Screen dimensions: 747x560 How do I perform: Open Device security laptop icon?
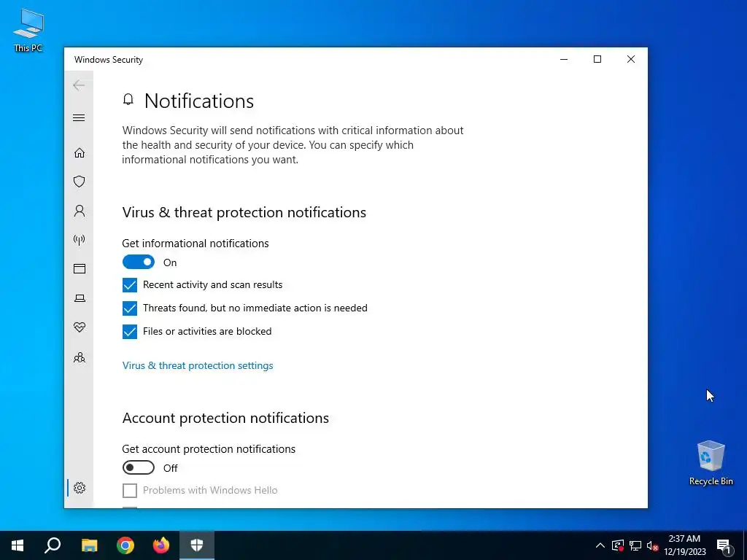click(x=79, y=298)
